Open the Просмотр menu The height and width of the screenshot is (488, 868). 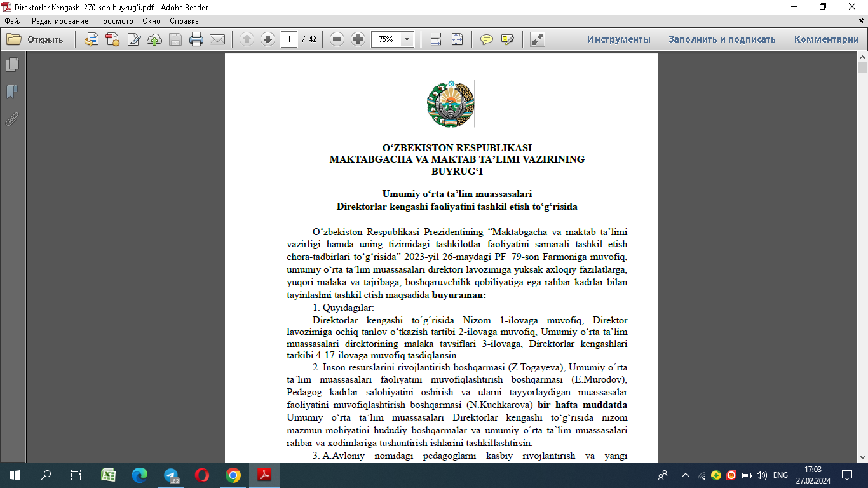[x=115, y=21]
